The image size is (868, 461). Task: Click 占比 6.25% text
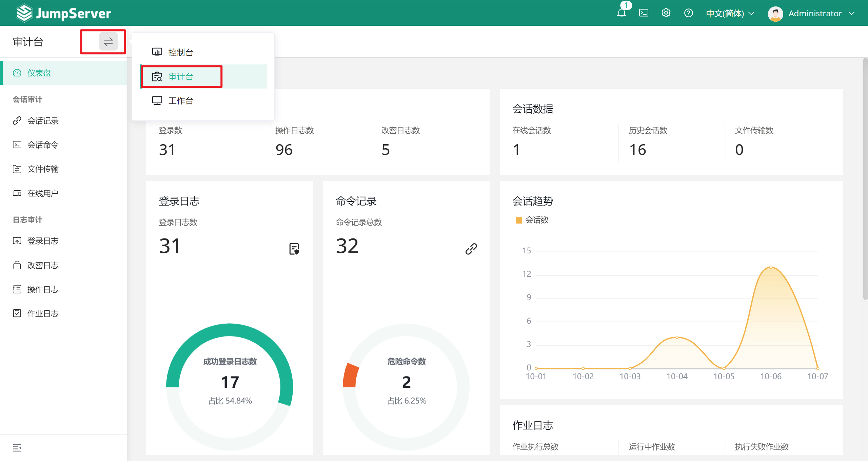pyautogui.click(x=407, y=401)
